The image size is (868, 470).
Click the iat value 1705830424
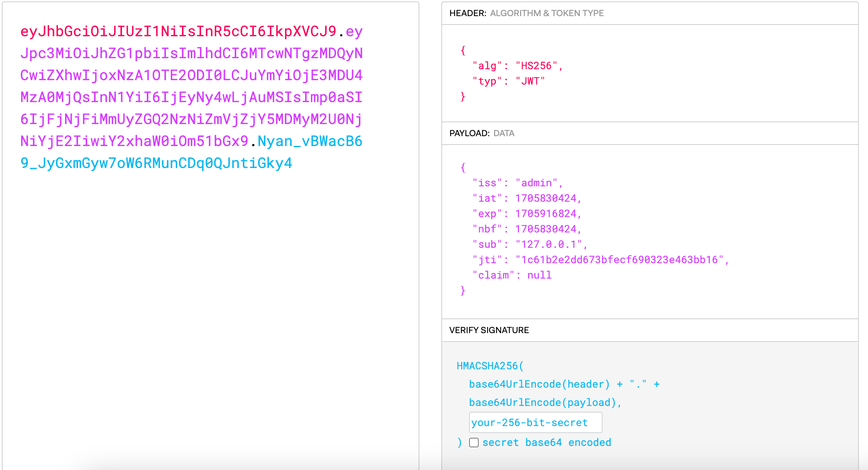[x=546, y=198]
